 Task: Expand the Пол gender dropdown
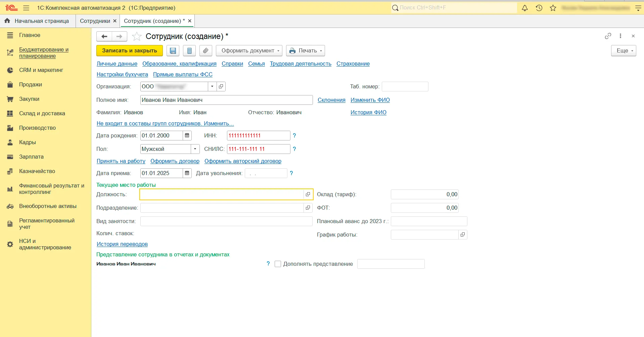pyautogui.click(x=195, y=149)
